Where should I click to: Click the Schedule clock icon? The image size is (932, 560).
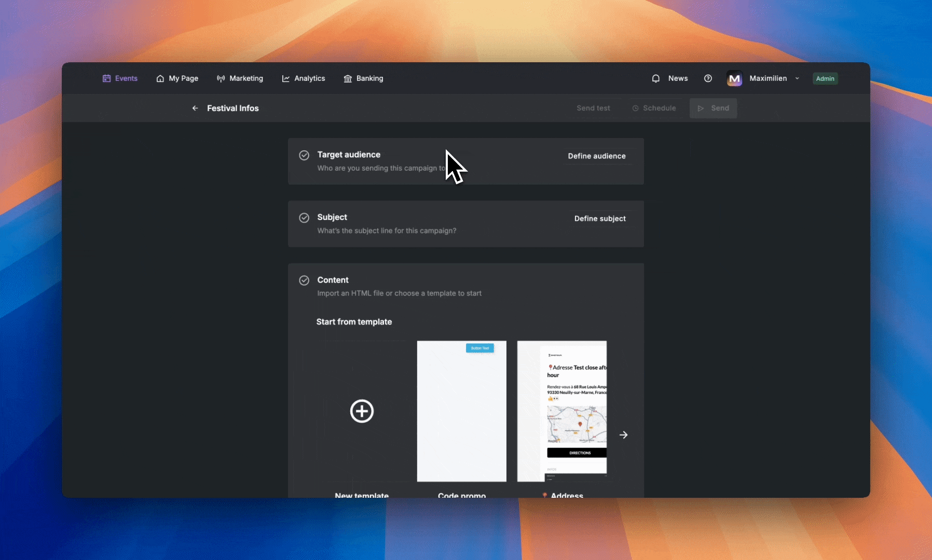click(635, 108)
